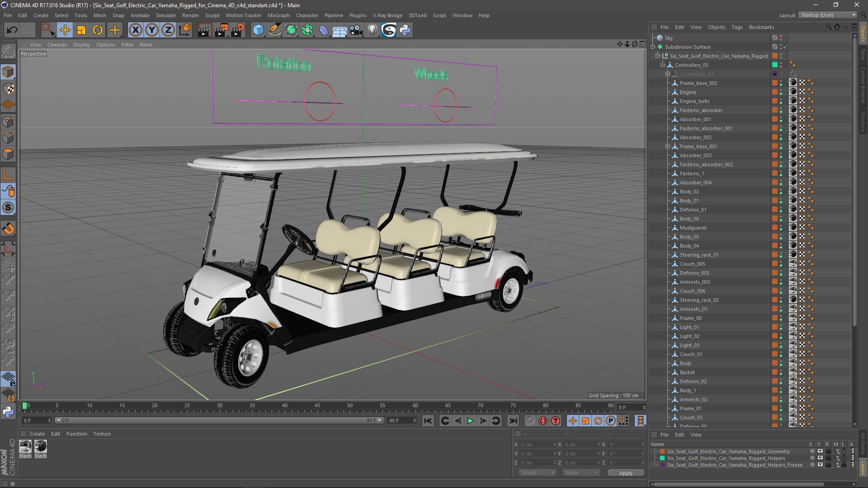The height and width of the screenshot is (488, 868).
Task: Open the Deformer objects icon
Action: tap(324, 30)
